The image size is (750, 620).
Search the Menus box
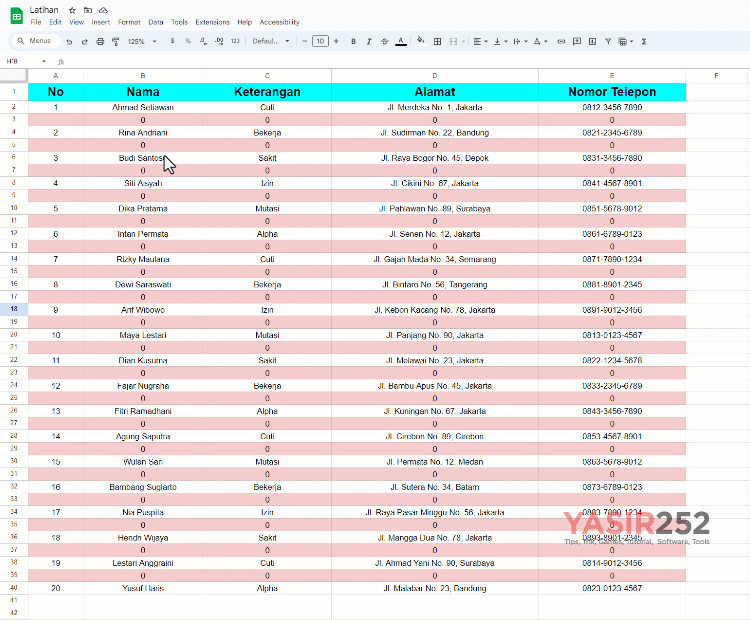coord(35,41)
